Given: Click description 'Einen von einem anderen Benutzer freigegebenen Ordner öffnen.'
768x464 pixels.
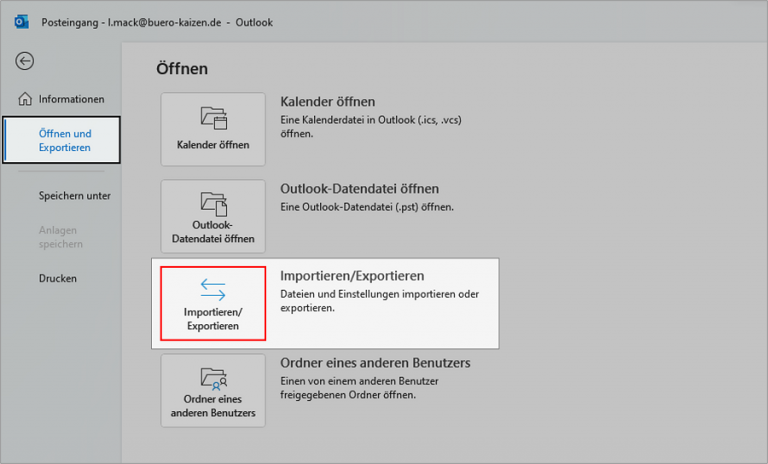Looking at the screenshot, I should click(360, 388).
